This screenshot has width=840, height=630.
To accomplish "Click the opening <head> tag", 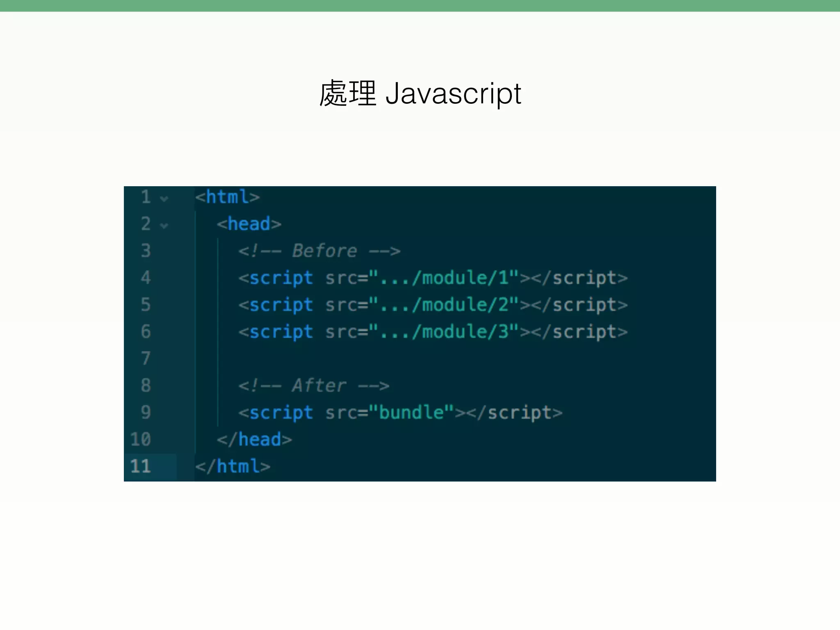I will click(249, 224).
